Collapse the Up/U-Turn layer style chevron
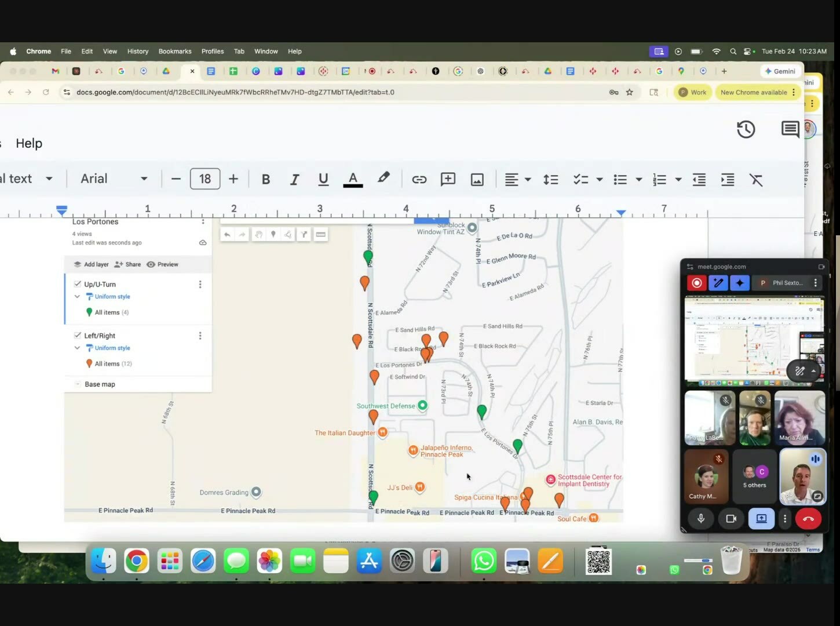840x626 pixels. (77, 296)
